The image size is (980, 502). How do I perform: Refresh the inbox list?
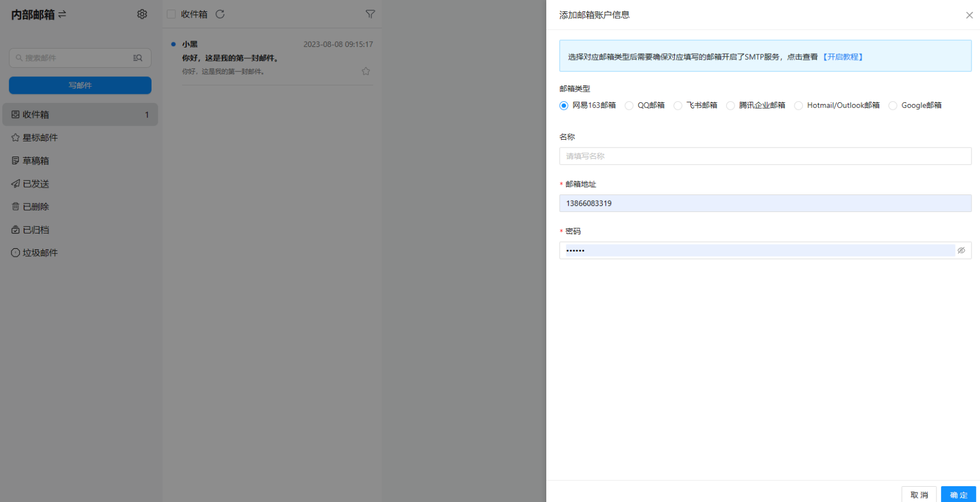tap(220, 14)
